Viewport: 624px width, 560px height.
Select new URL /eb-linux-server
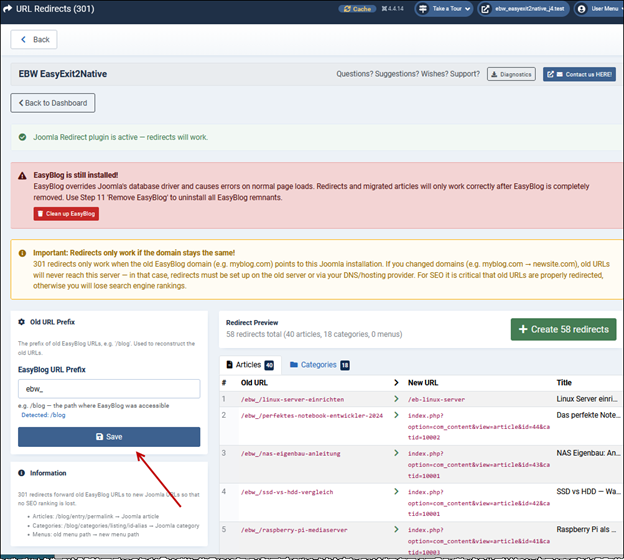coord(436,400)
